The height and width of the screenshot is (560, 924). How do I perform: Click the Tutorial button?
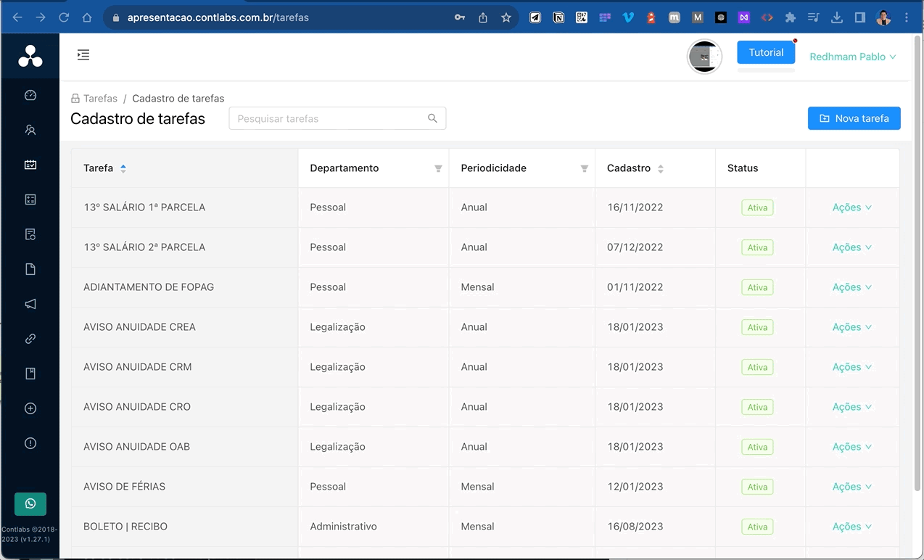(x=766, y=52)
